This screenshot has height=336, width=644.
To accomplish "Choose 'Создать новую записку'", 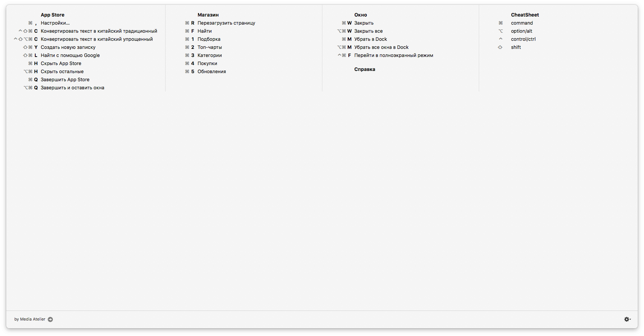I will [68, 47].
